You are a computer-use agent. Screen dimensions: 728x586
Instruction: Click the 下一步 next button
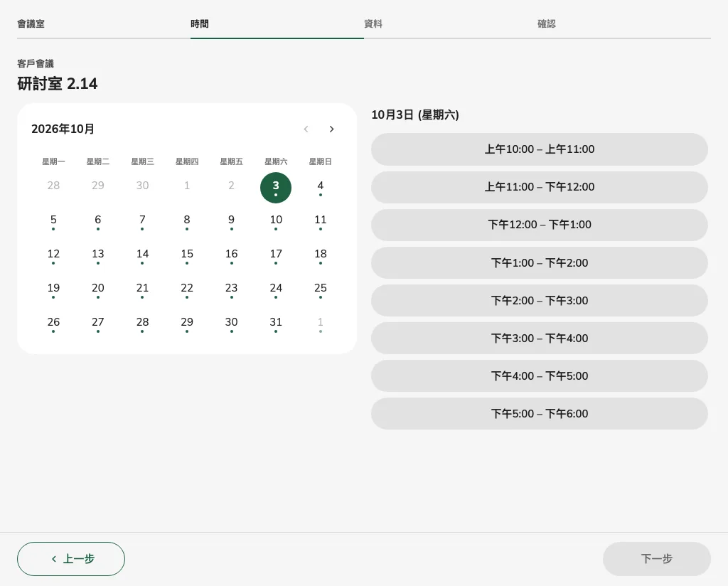pos(656,558)
